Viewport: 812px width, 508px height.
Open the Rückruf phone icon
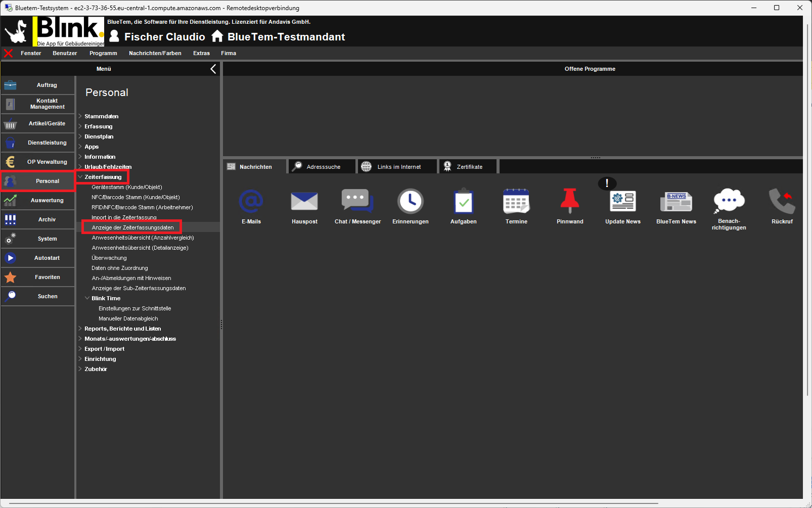coord(782,202)
